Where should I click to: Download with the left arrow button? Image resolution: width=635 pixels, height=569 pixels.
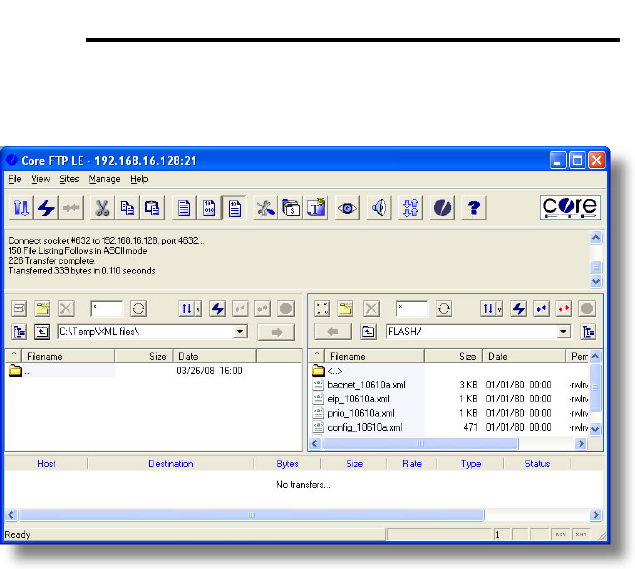coord(333,332)
